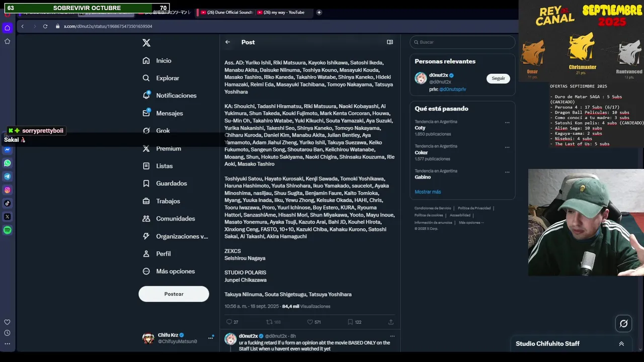The image size is (644, 362).
Task: Click the x.com address bar URL
Action: [108, 26]
